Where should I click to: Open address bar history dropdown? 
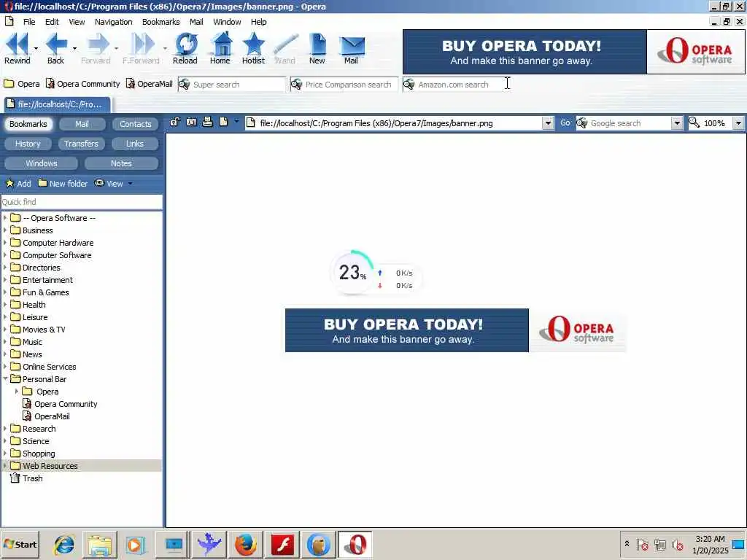click(548, 123)
